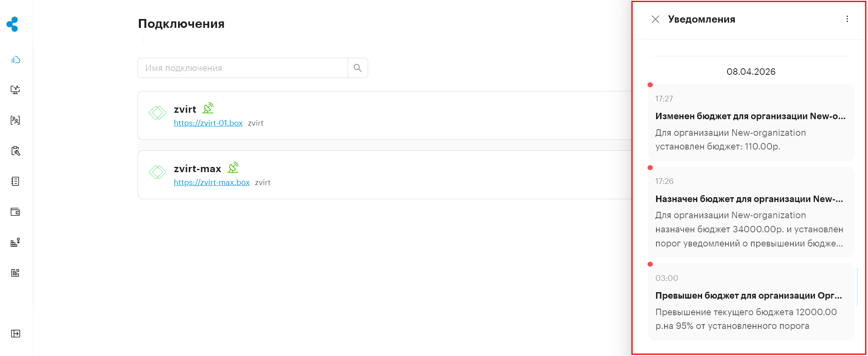Screen dimensions: 868x356
Task: Open the wallet billing sidebar icon
Action: [15, 212]
